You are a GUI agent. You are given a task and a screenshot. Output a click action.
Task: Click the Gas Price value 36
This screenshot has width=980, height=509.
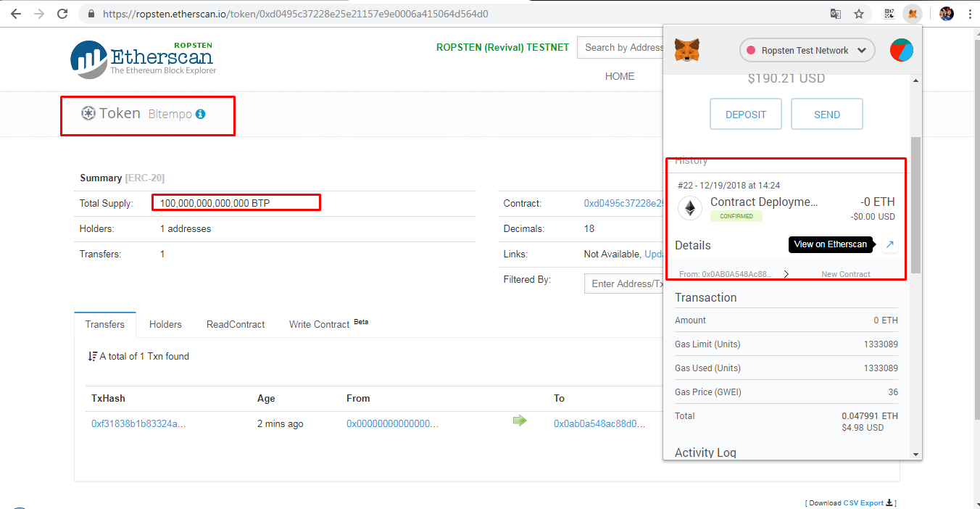tap(892, 392)
